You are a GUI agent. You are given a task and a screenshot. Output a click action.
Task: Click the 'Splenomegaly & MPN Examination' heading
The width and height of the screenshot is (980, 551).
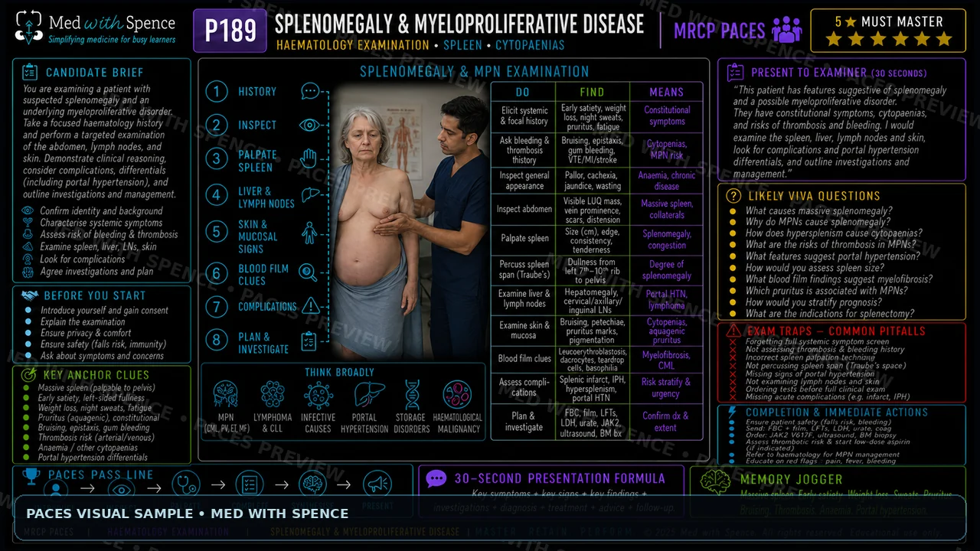click(475, 71)
